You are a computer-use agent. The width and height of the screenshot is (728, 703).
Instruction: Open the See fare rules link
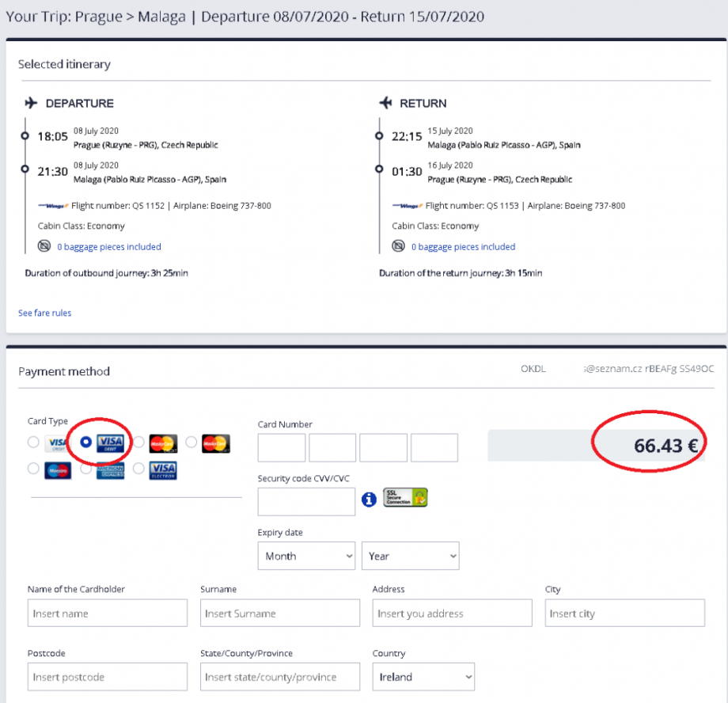pos(45,313)
